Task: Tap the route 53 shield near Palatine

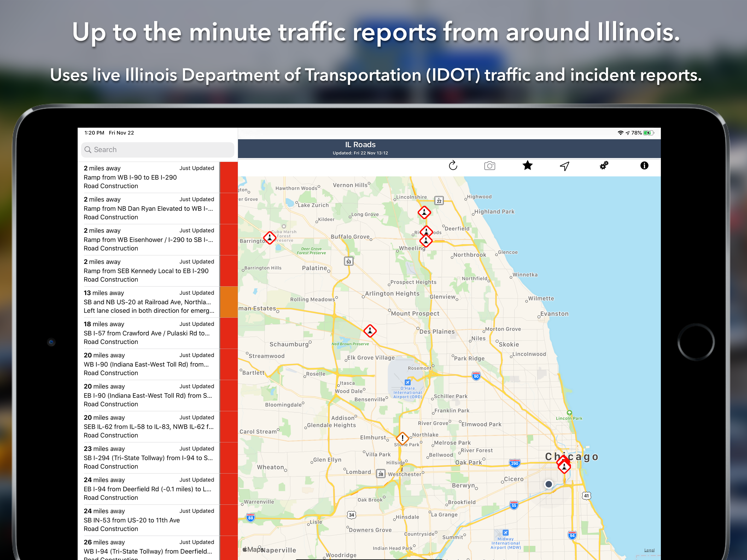Action: coord(349,261)
